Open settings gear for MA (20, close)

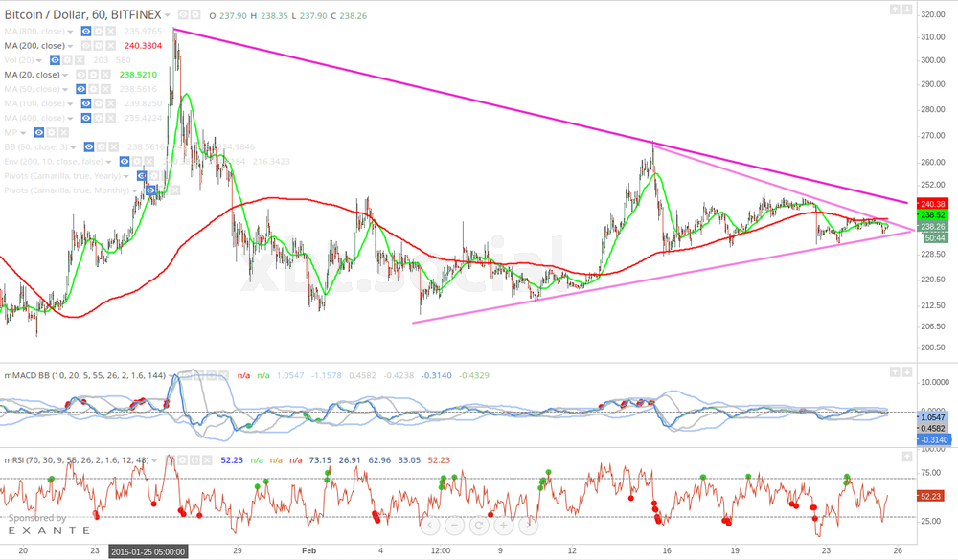tap(94, 74)
